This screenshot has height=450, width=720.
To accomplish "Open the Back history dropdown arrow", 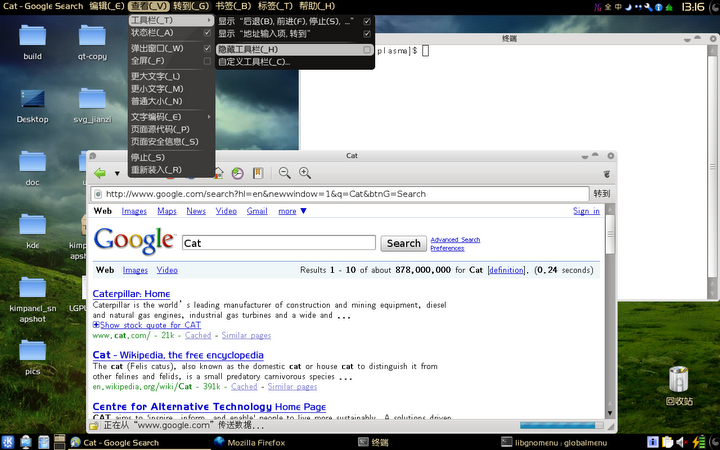I will click(x=117, y=174).
